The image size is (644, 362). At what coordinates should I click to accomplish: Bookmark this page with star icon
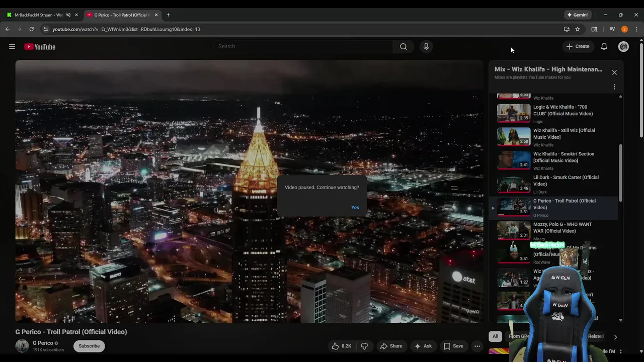(578, 29)
